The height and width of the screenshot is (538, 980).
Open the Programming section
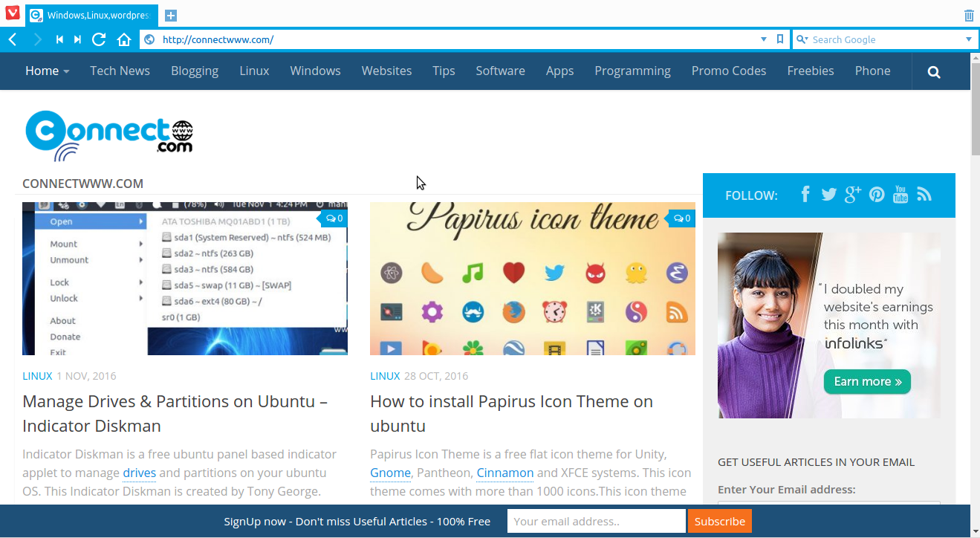coord(632,71)
